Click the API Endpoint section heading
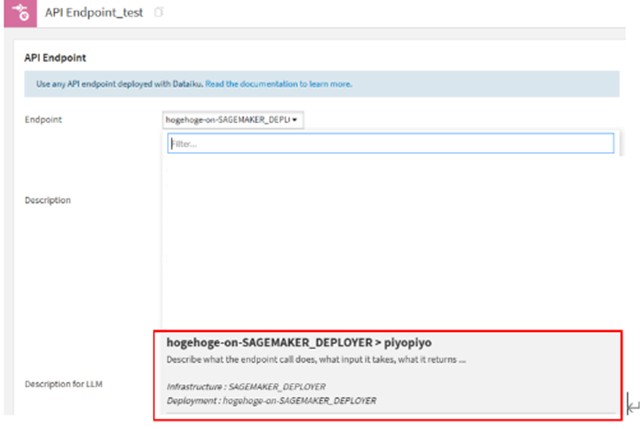641x428 pixels. click(55, 58)
